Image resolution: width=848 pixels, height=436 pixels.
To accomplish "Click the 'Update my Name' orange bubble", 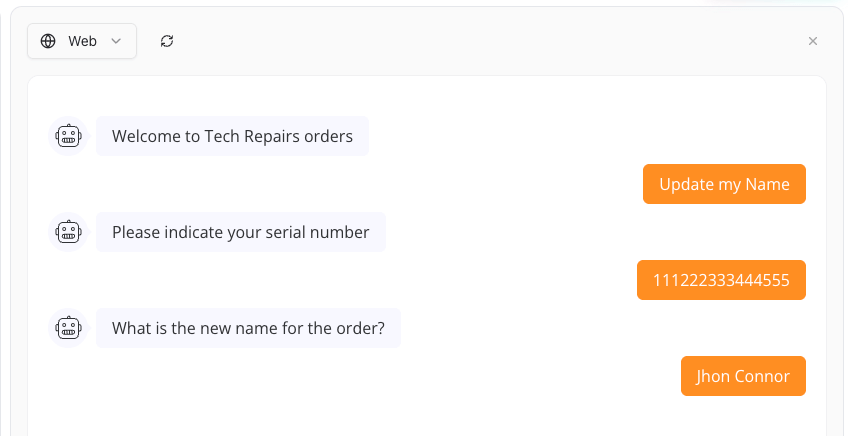I will (724, 184).
